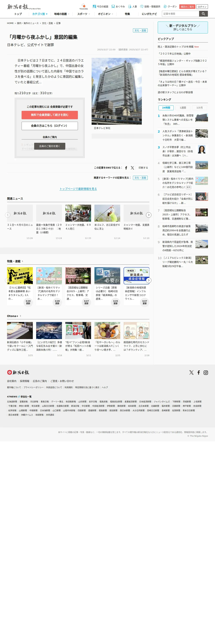Open footer 会社案内 link
The image size is (215, 644).
pos(12,381)
